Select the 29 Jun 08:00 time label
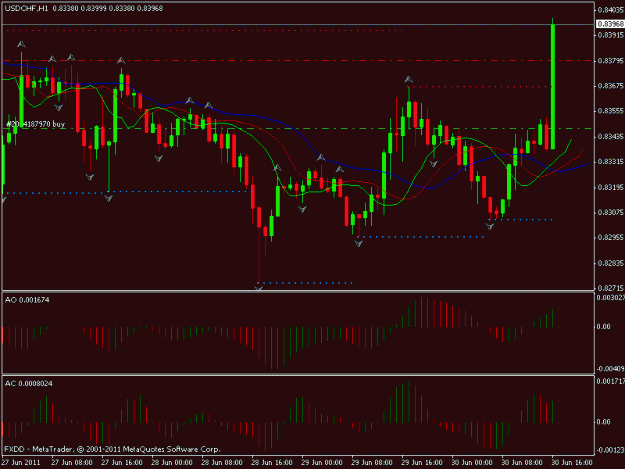 pos(372,462)
